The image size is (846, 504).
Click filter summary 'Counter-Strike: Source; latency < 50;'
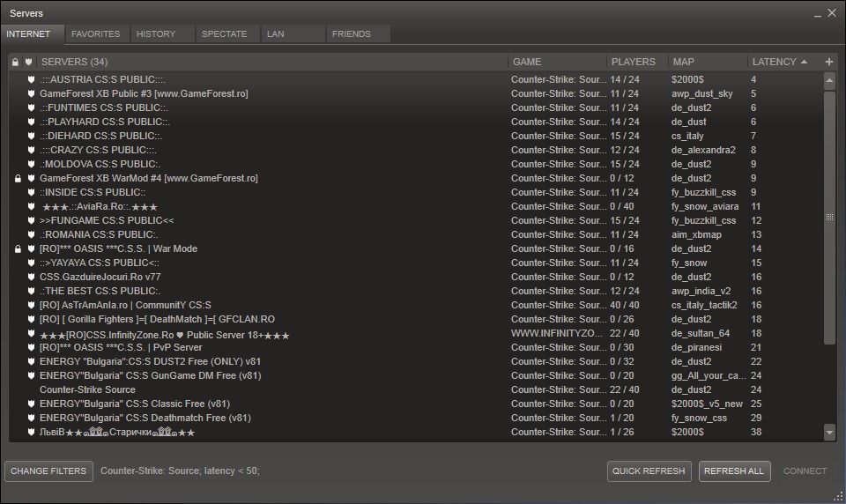point(180,471)
